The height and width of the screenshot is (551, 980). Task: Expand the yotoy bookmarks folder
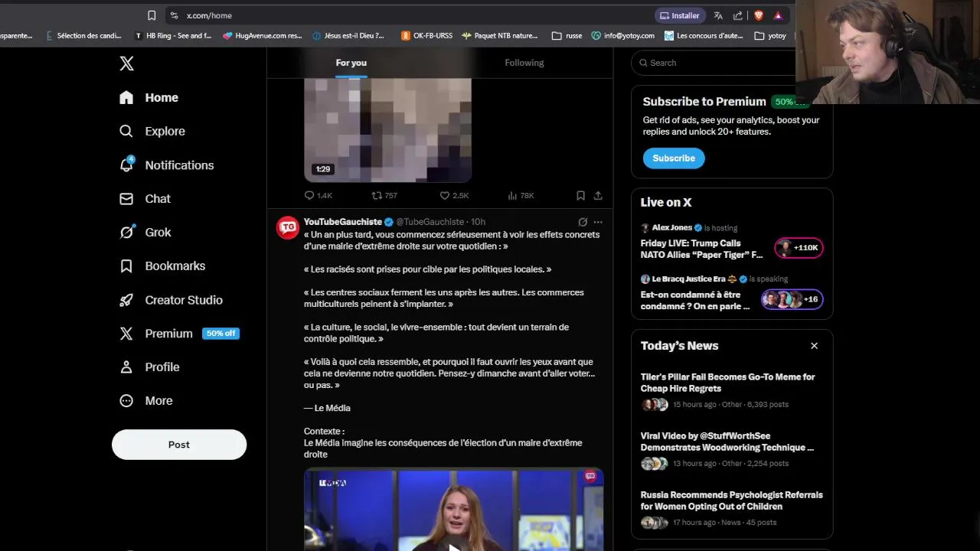click(770, 35)
